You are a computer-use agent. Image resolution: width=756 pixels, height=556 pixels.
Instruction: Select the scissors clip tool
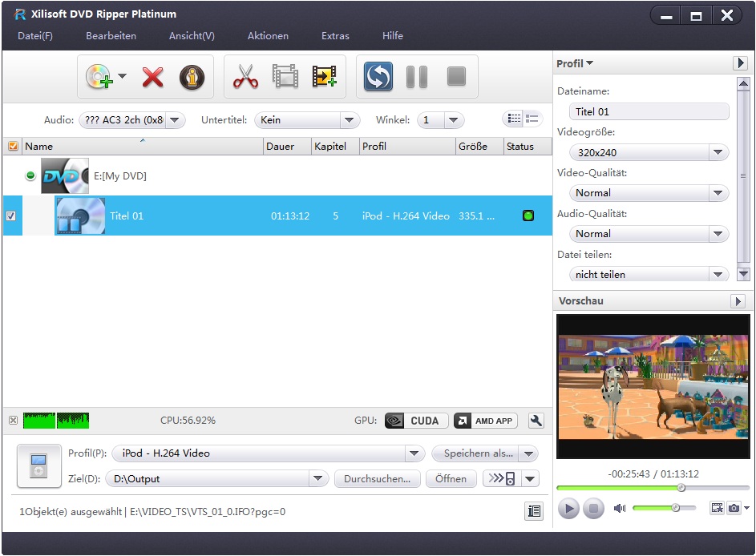pyautogui.click(x=245, y=77)
